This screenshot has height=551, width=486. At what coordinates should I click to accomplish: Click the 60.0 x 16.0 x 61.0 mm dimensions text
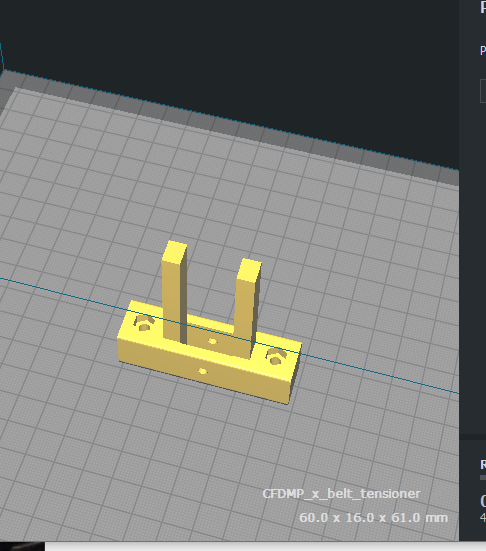click(x=374, y=518)
